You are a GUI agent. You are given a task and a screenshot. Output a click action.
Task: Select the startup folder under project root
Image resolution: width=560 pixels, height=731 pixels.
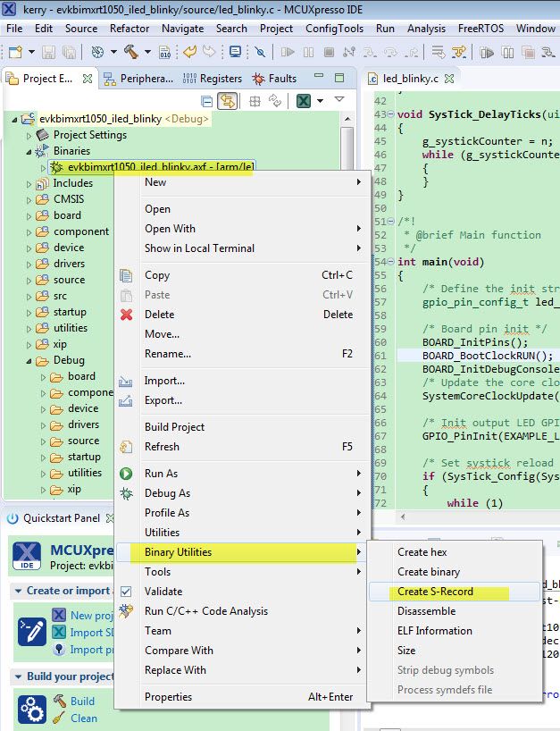(x=70, y=312)
